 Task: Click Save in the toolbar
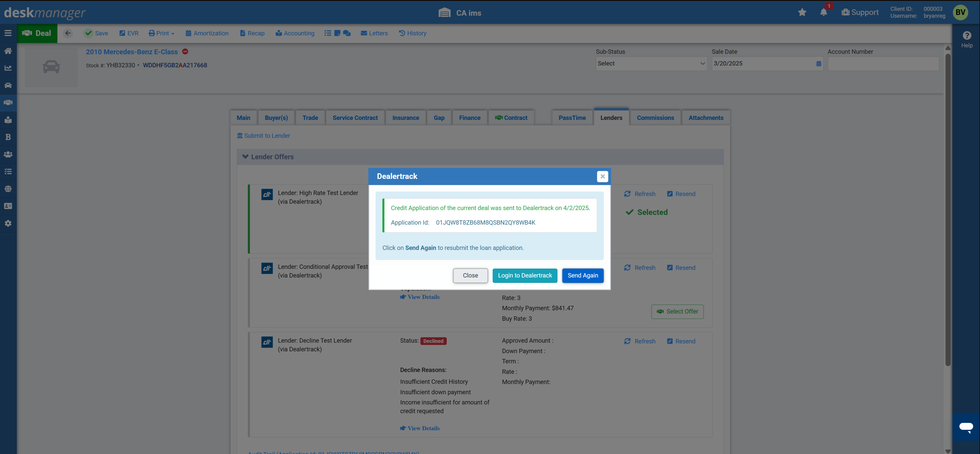click(x=96, y=33)
